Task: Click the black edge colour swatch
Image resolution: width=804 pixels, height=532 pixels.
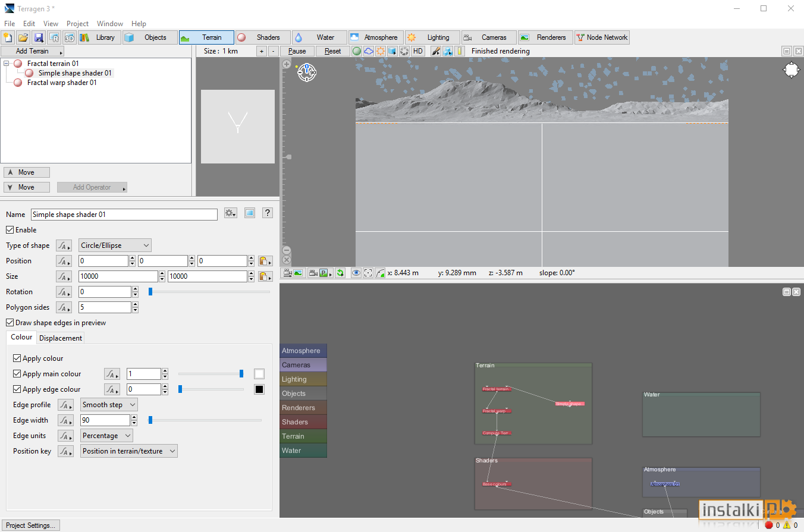Action: [x=259, y=389]
